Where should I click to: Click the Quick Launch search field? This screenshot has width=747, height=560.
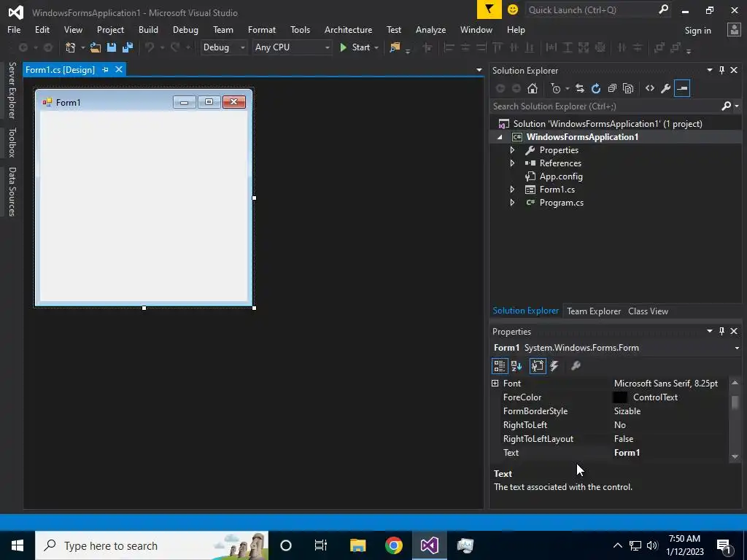coord(591,9)
